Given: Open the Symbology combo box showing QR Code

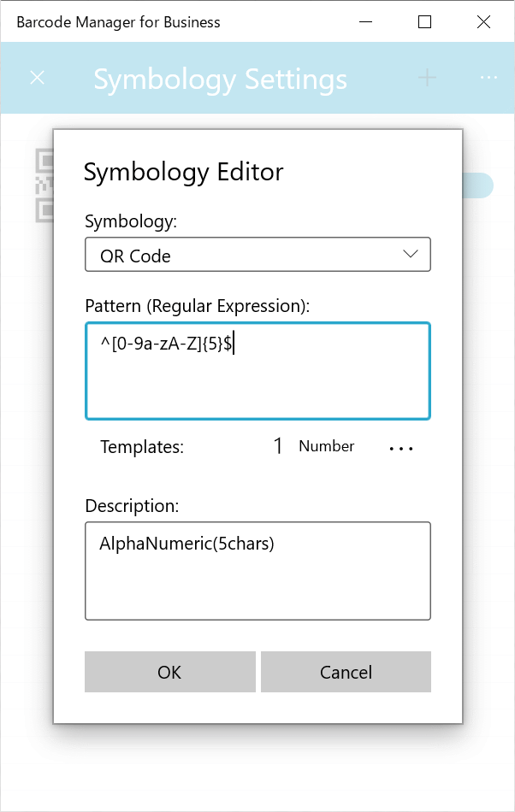Looking at the screenshot, I should (x=258, y=254).
